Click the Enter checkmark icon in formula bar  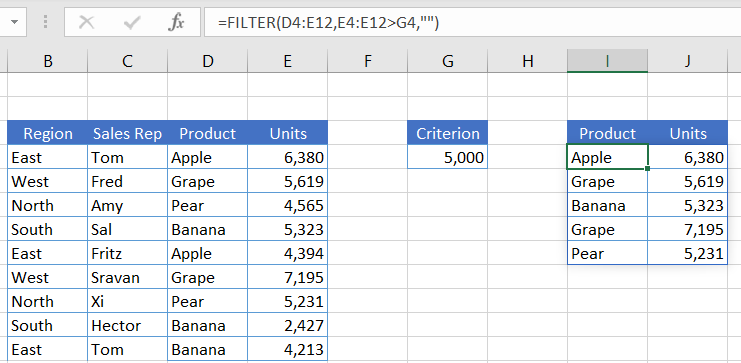pos(131,22)
